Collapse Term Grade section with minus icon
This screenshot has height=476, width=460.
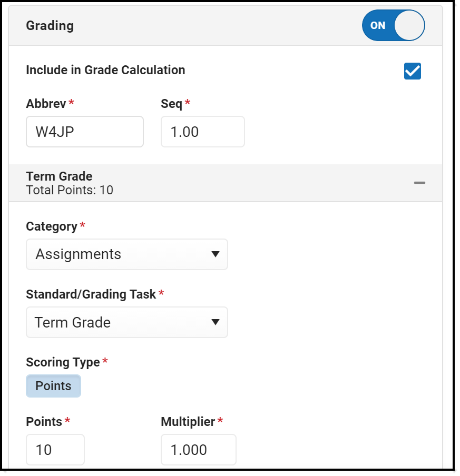click(419, 183)
